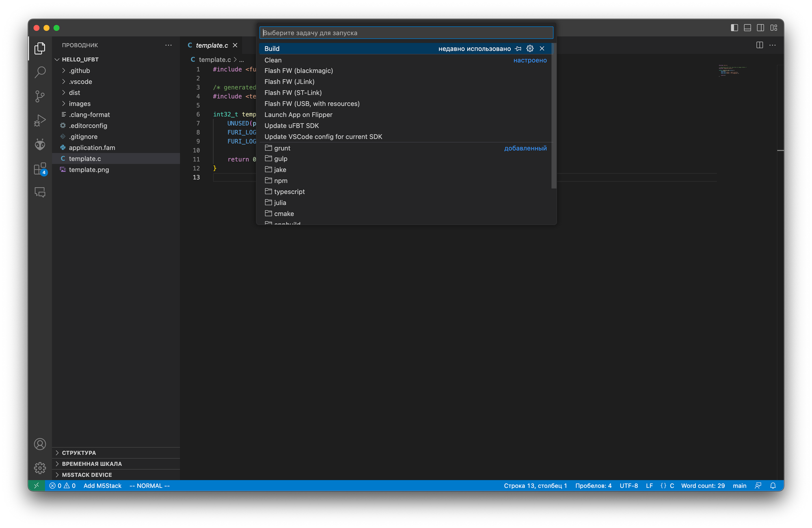Open editor more actions ellipsis
812x528 pixels.
tap(773, 45)
